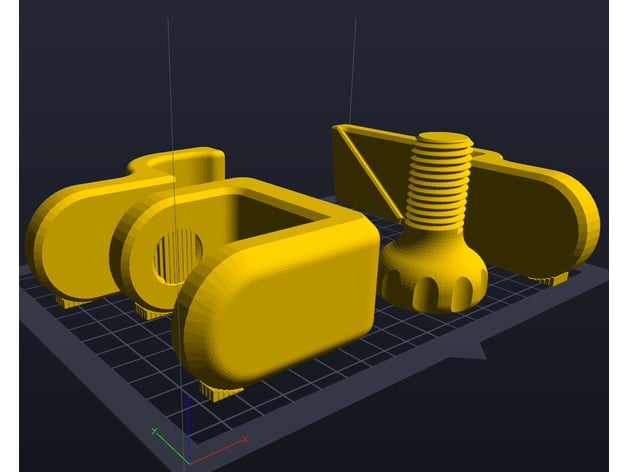628x472 pixels.
Task: Click the red X axis label of the gizmo
Action: [245, 439]
